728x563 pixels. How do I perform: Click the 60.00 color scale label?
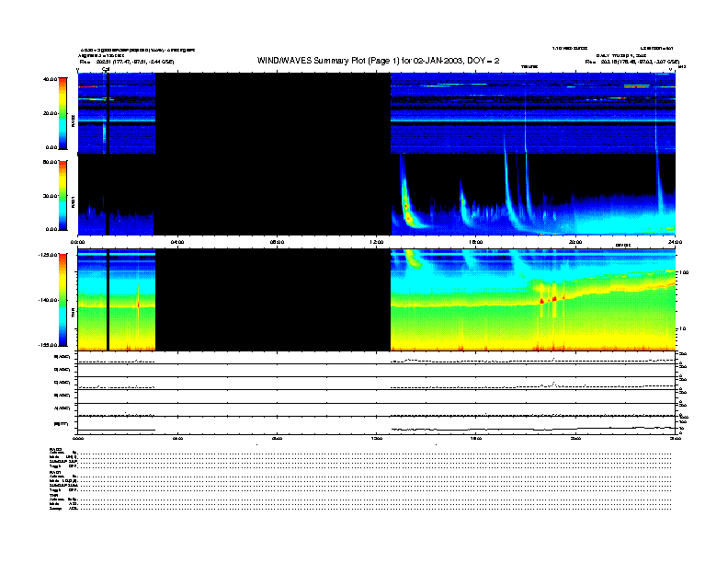50,162
